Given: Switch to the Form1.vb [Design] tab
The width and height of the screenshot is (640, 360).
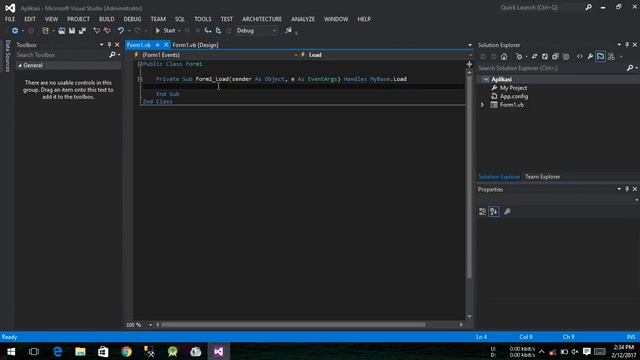Looking at the screenshot, I should coord(196,45).
